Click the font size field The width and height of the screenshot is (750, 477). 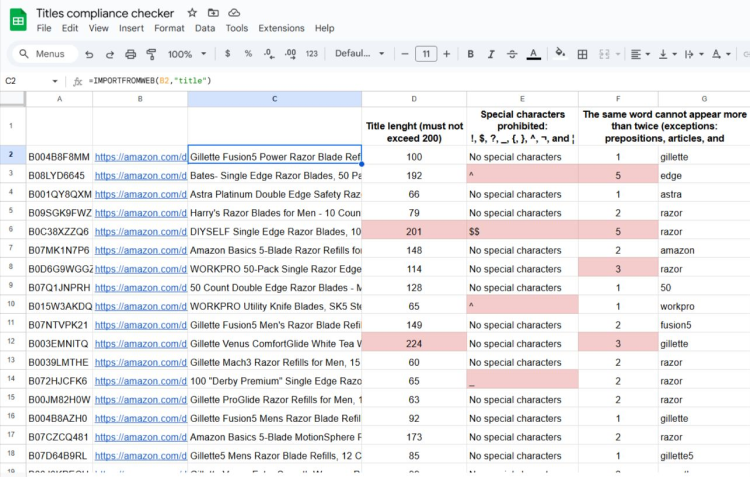click(426, 54)
